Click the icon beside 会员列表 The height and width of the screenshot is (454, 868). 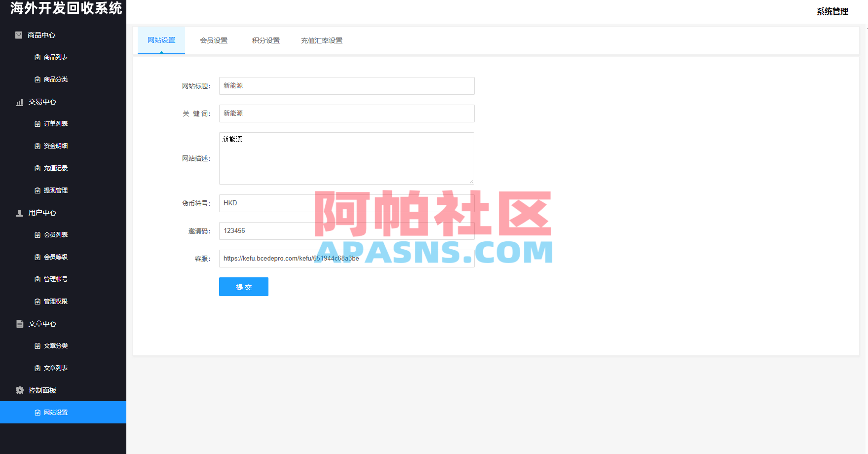coord(38,235)
